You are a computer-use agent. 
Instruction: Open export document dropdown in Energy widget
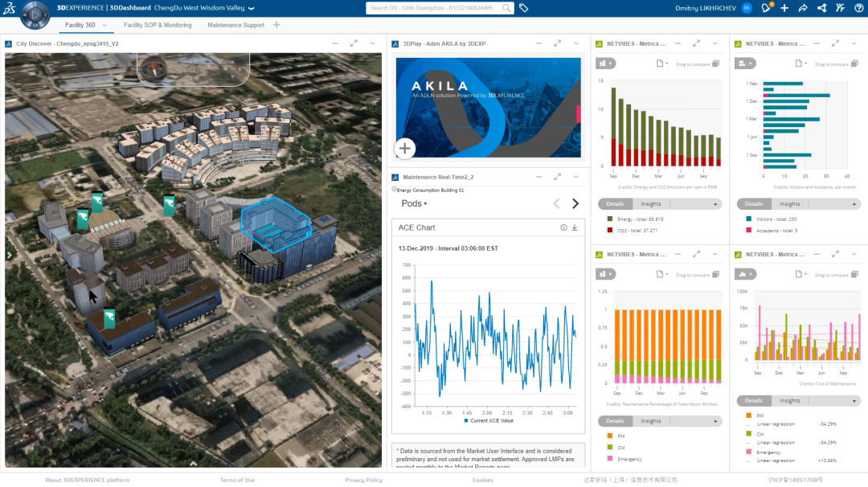(x=662, y=63)
